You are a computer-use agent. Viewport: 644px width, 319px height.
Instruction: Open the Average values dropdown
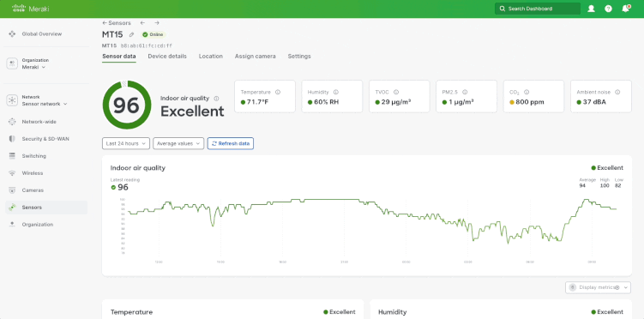point(178,143)
